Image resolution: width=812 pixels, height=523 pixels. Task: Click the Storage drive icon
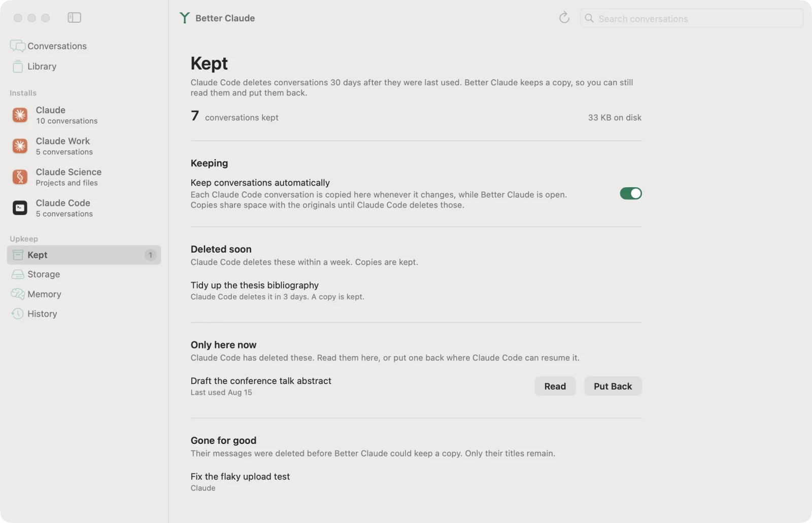(18, 274)
